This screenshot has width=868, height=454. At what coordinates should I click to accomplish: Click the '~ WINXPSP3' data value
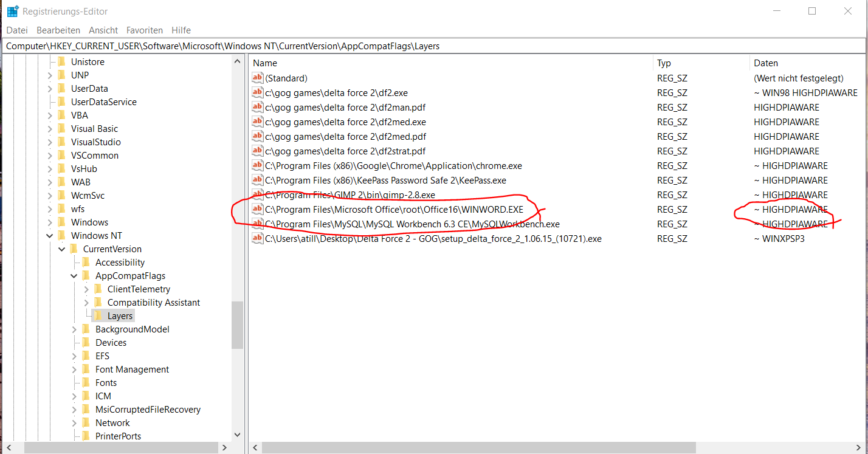coord(779,239)
